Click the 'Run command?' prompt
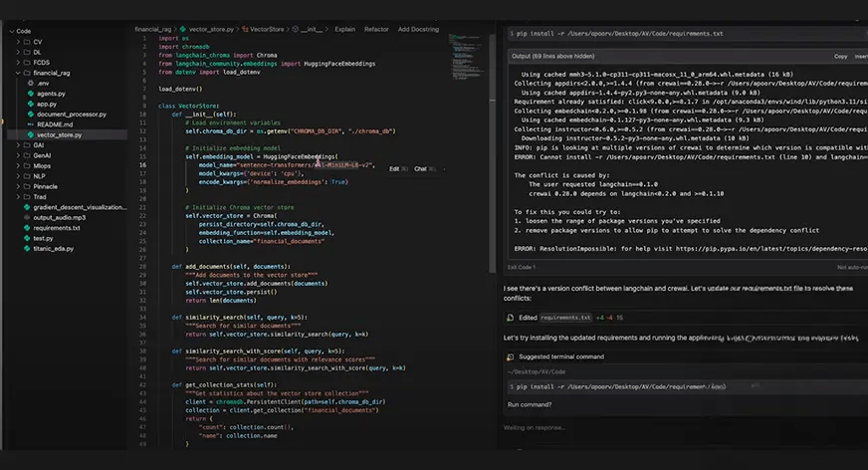868x470 pixels. (530, 404)
